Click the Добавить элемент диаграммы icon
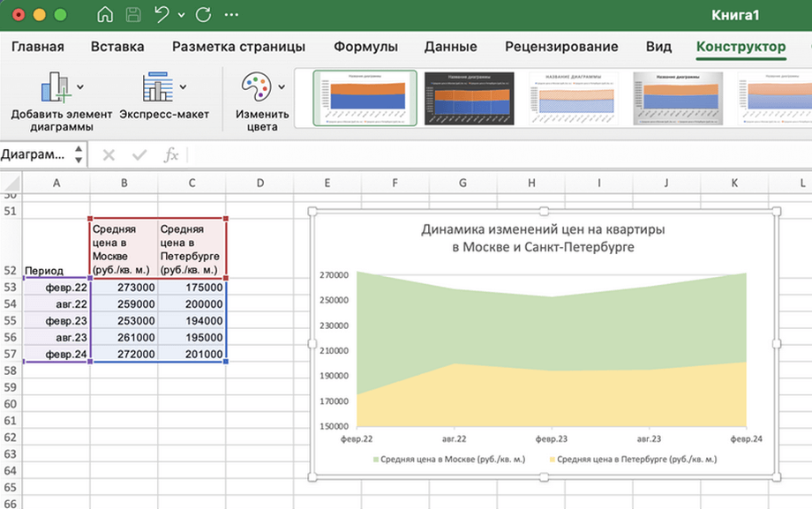 (x=56, y=86)
